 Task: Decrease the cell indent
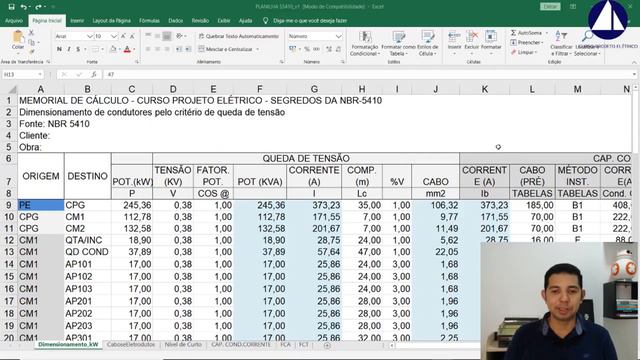pos(179,49)
